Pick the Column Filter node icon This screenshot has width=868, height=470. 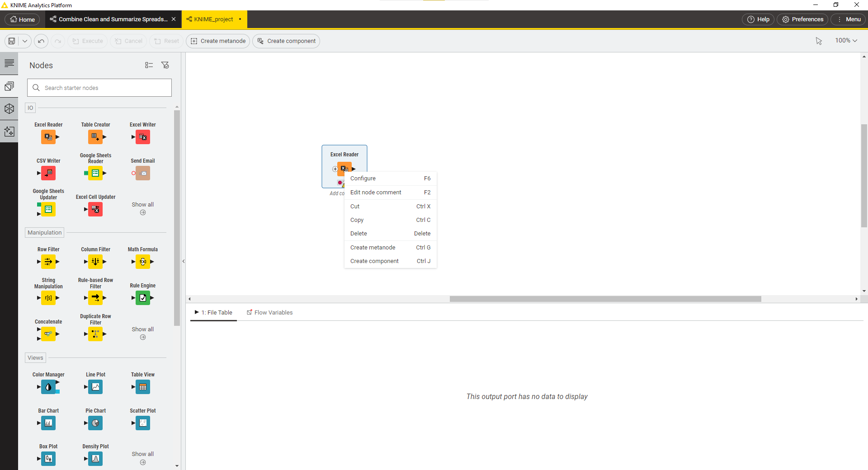(x=95, y=262)
